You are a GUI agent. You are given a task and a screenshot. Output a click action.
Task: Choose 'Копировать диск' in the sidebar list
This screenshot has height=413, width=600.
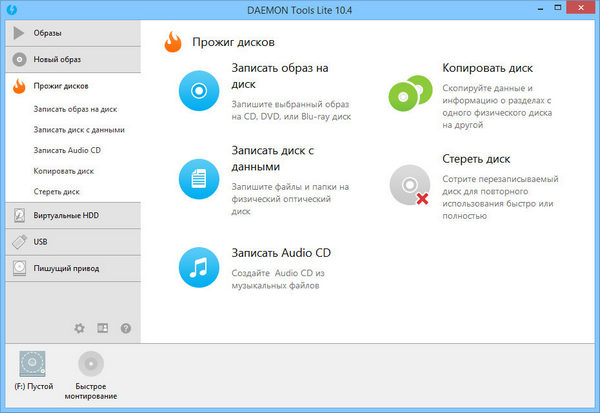64,171
